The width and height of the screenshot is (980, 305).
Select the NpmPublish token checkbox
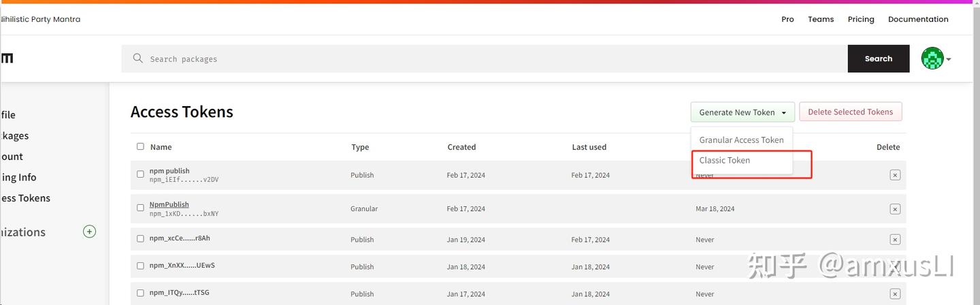(x=140, y=208)
